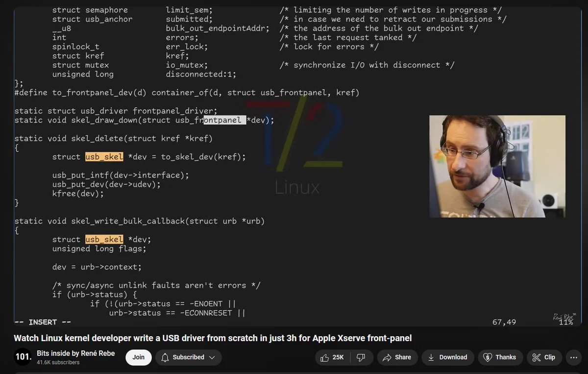
Task: Click the heart-dollar Thanks icon
Action: [x=488, y=357]
